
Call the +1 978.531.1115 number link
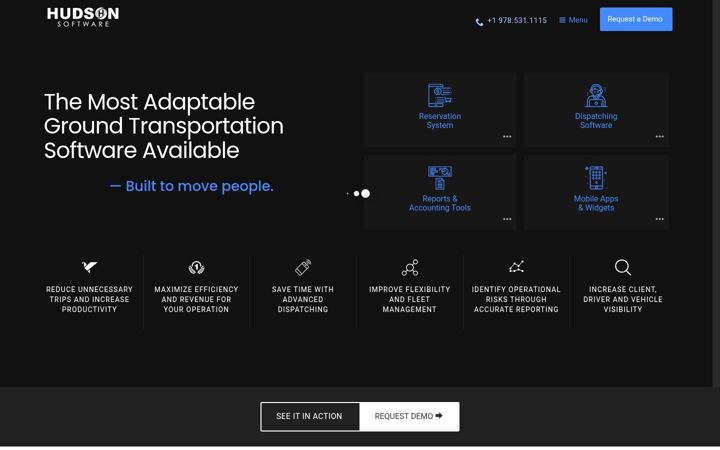point(517,20)
